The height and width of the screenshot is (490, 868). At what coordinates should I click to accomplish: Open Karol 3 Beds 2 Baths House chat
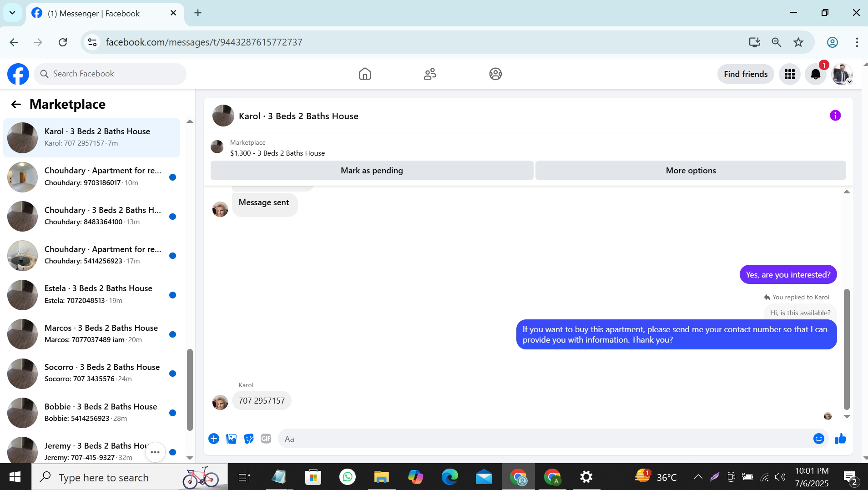pos(91,137)
